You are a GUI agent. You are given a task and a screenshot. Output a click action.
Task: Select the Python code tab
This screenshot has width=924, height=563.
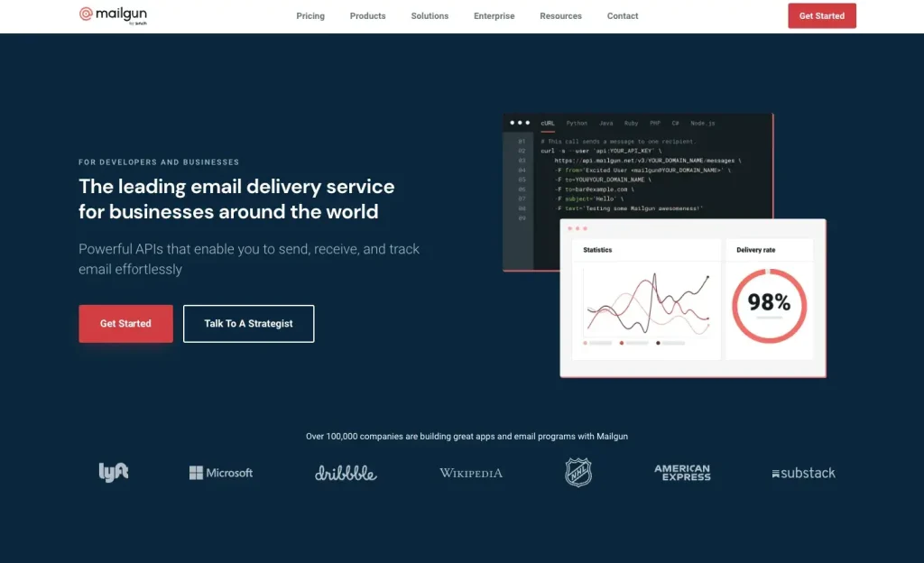577,123
